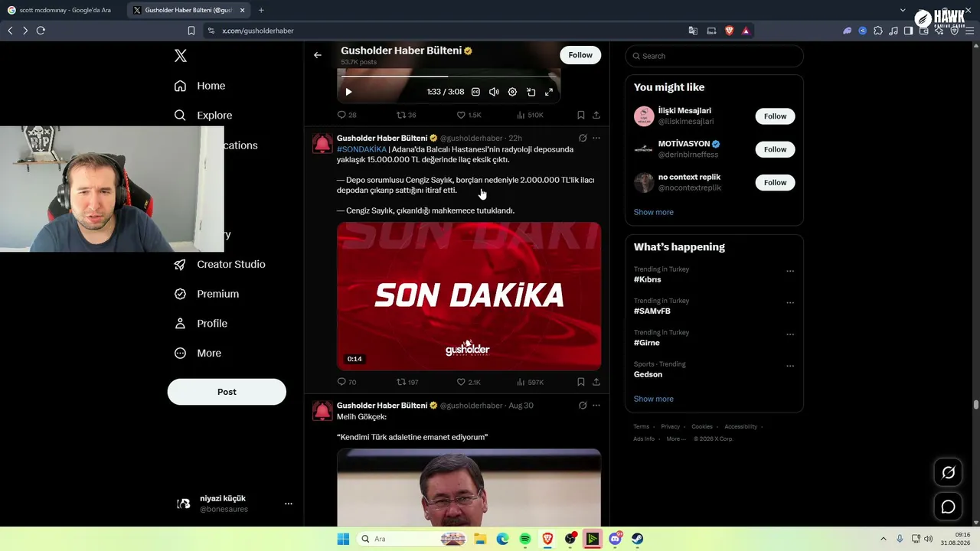View analytics of the 597K views post
The width and height of the screenshot is (980, 551).
pyautogui.click(x=530, y=382)
